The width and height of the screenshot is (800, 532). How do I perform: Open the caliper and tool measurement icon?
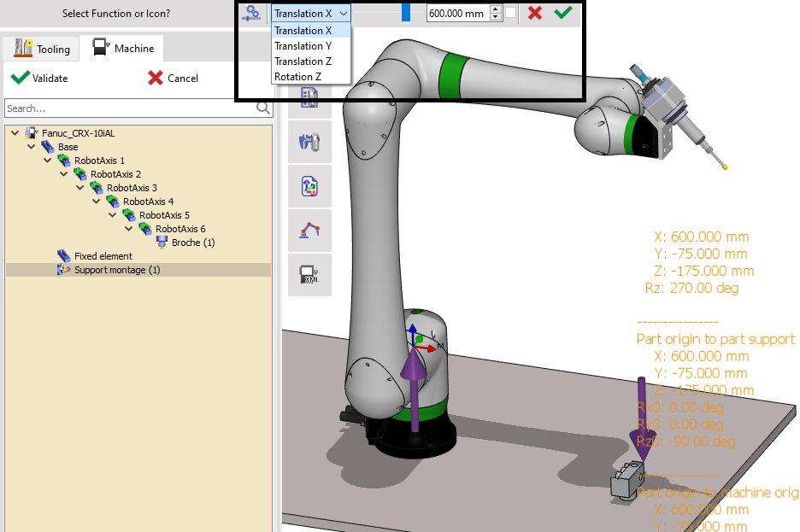point(309,141)
